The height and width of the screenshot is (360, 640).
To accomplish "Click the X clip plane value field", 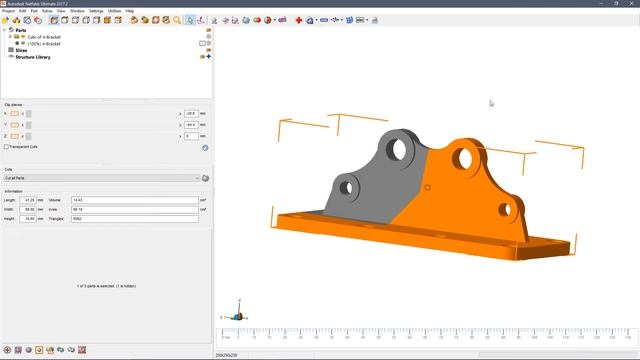I will 191,113.
